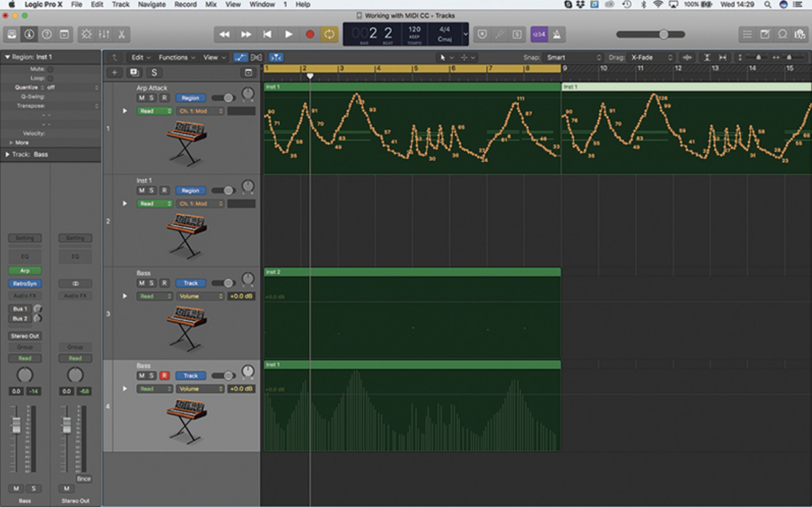Jump to the project start
The width and height of the screenshot is (812, 507).
point(267,34)
